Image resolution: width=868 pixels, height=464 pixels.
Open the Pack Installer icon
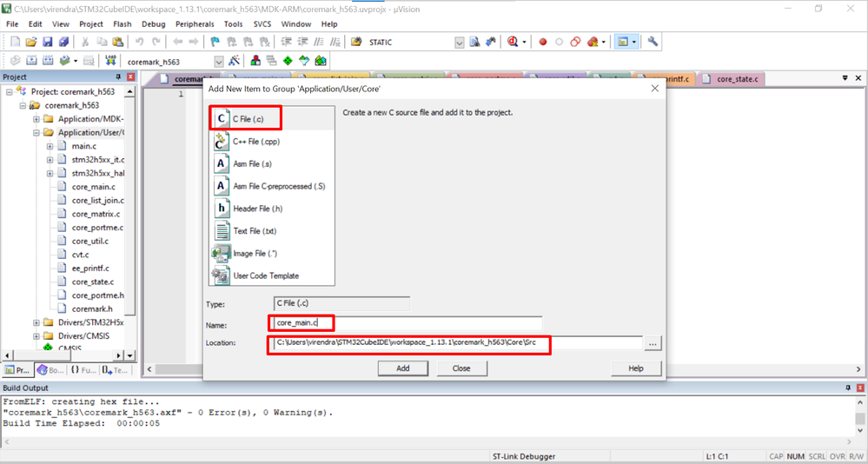click(321, 60)
